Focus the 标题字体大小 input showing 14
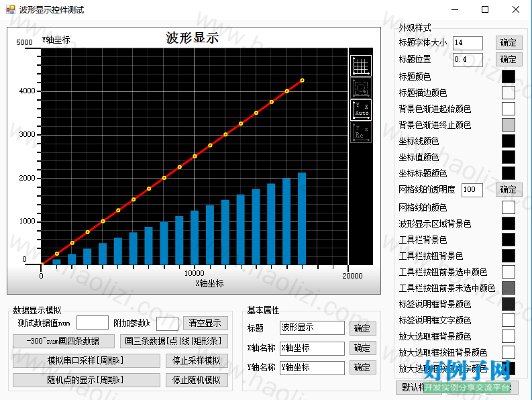The height and width of the screenshot is (400, 532). pyautogui.click(x=468, y=43)
